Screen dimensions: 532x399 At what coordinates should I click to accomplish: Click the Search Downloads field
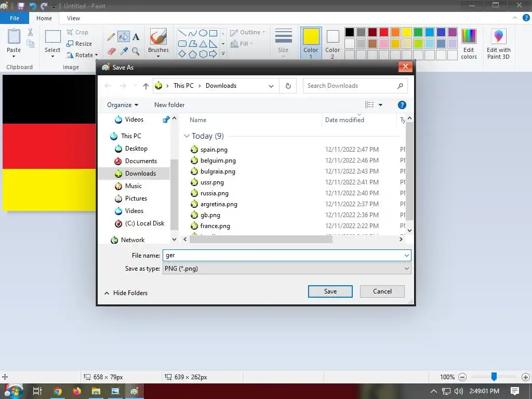355,86
